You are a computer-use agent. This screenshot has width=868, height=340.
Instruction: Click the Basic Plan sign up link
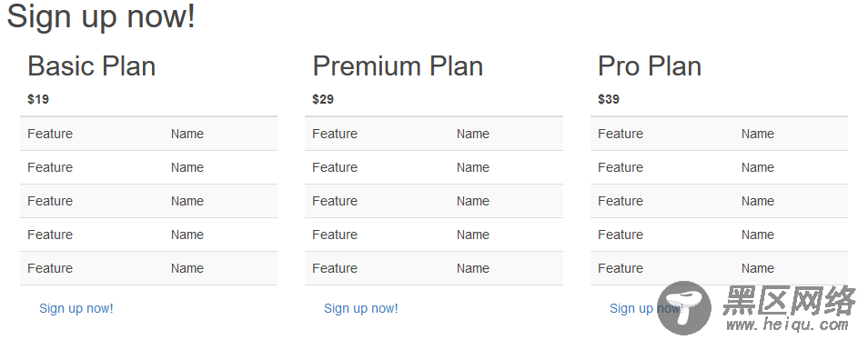pyautogui.click(x=76, y=308)
